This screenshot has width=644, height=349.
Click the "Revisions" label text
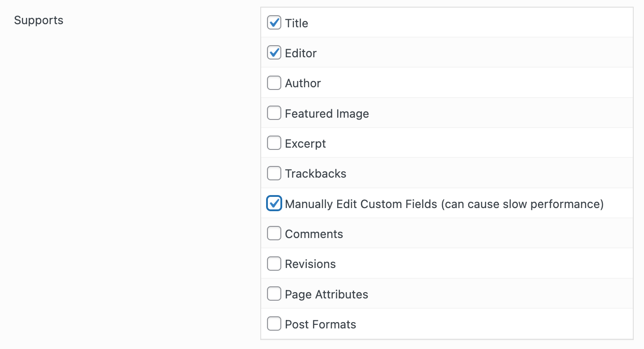[310, 264]
